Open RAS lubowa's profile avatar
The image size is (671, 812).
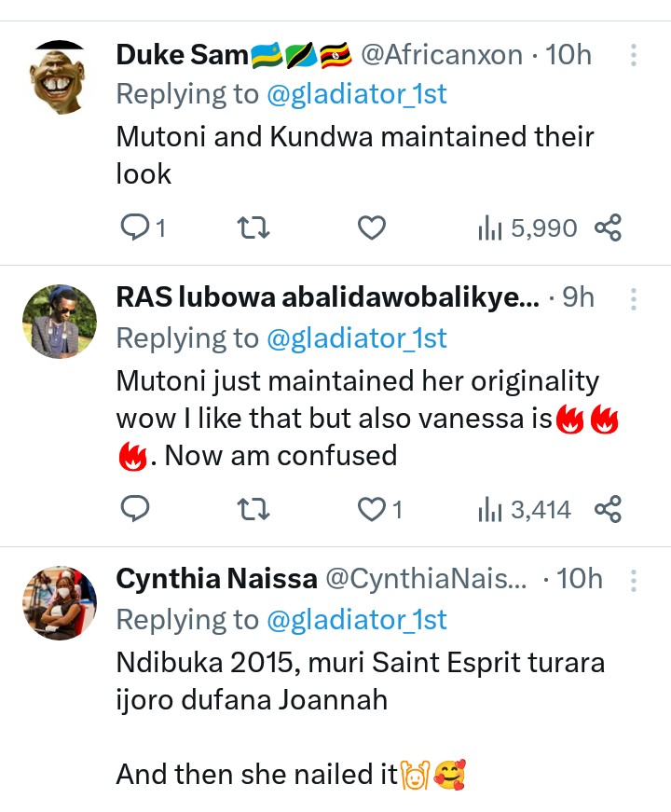coord(59,321)
